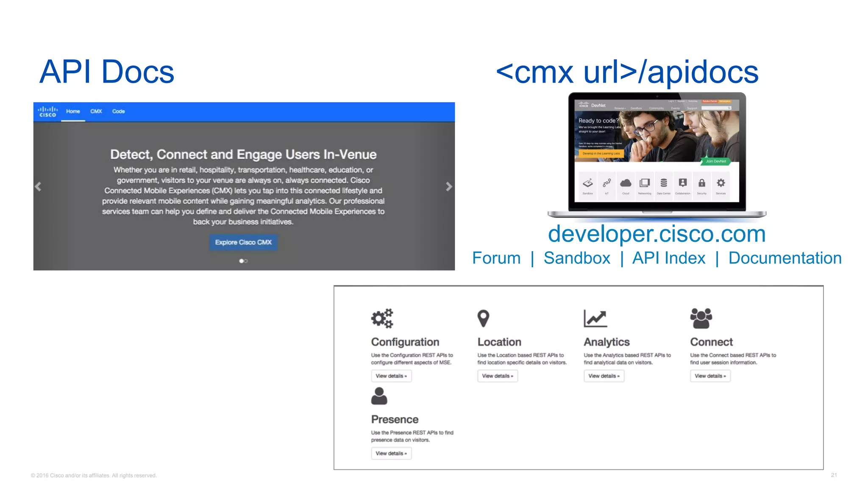Click the Connect heading

(x=711, y=342)
